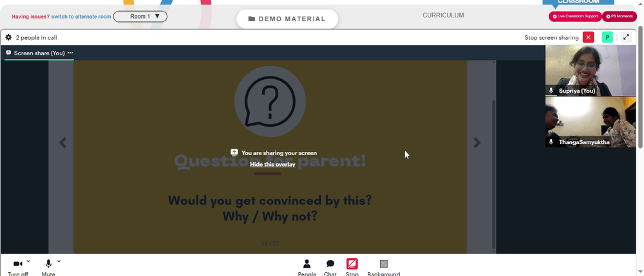
Task: Open the People panel
Action: [307, 268]
